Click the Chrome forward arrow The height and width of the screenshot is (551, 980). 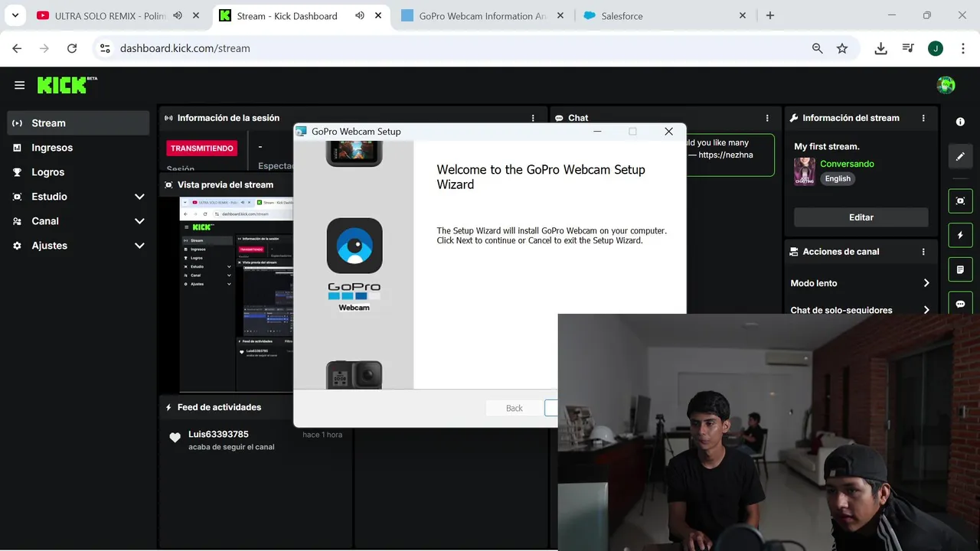[44, 48]
